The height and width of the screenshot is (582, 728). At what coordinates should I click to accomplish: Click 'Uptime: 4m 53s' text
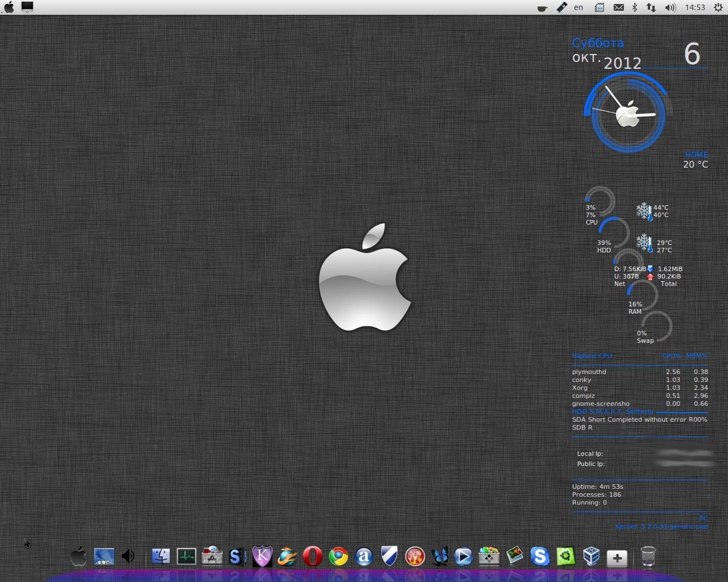coord(598,487)
